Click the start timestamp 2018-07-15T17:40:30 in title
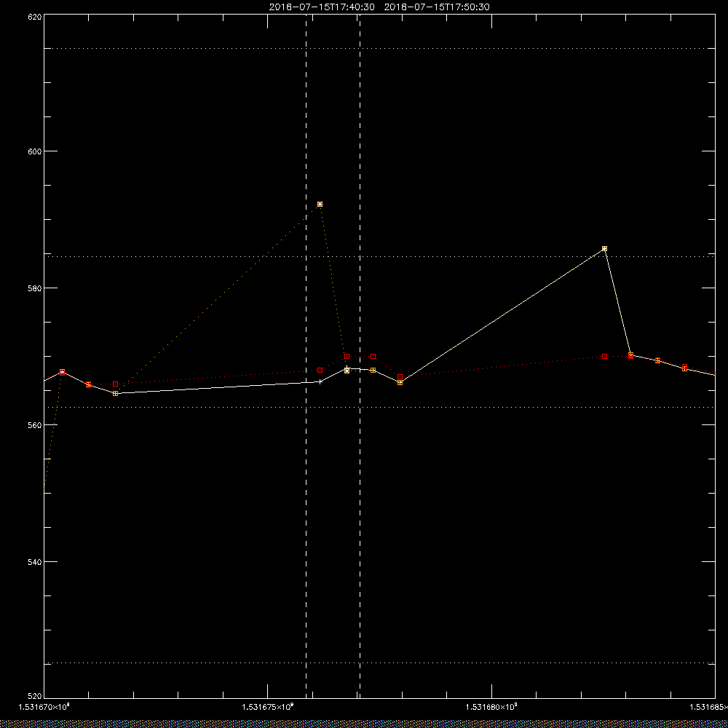The image size is (728, 728). [x=322, y=7]
